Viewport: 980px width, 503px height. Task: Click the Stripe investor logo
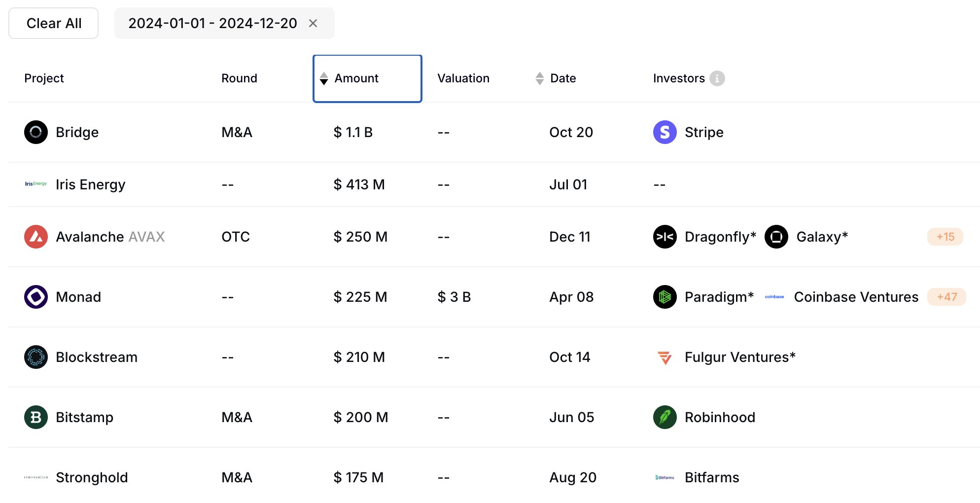pos(665,132)
